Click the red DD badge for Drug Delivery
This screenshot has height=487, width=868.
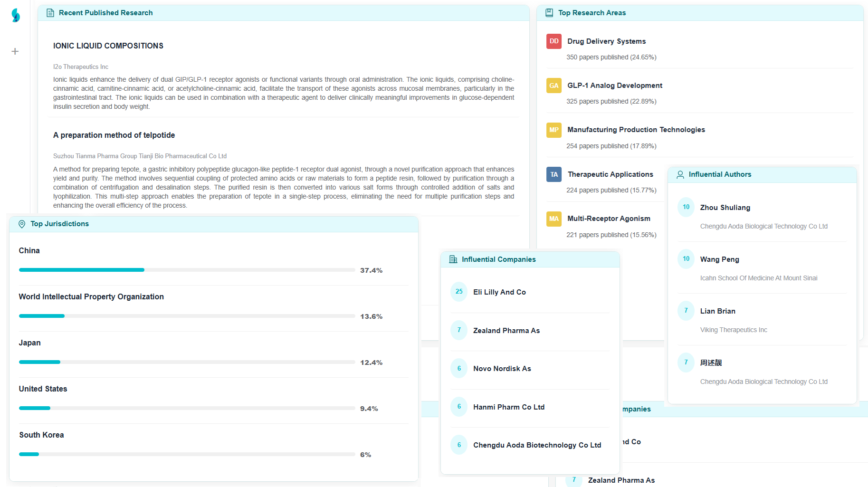coord(554,41)
